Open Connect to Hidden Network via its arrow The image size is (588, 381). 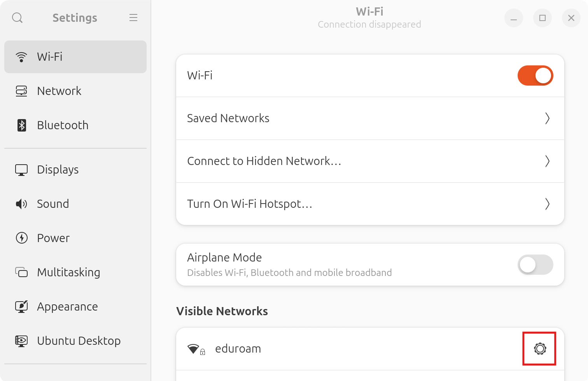click(x=548, y=161)
